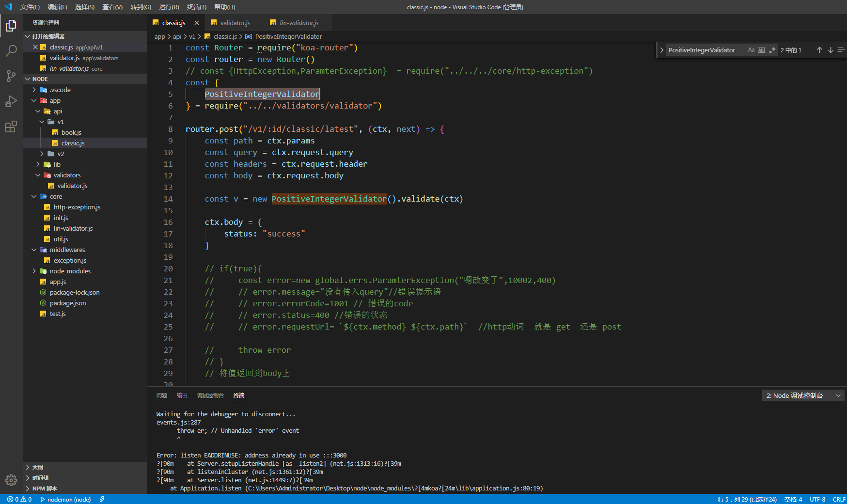Change indentation via the spaces indicator in status bar
This screenshot has height=504, width=847.
coord(793,499)
